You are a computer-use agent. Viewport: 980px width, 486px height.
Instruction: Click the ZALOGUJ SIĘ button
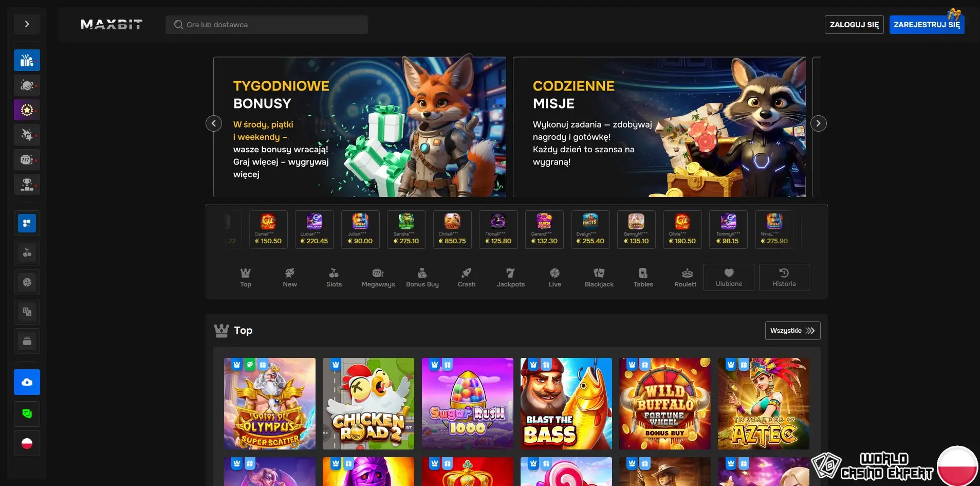(x=854, y=24)
